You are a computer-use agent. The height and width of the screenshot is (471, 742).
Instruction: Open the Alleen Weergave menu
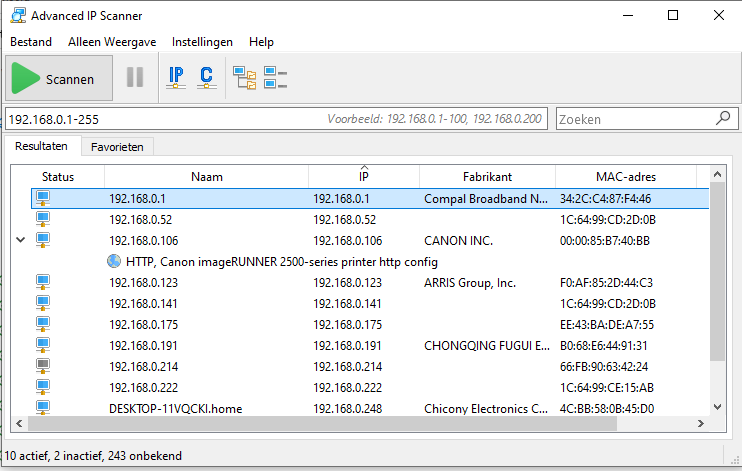point(112,42)
